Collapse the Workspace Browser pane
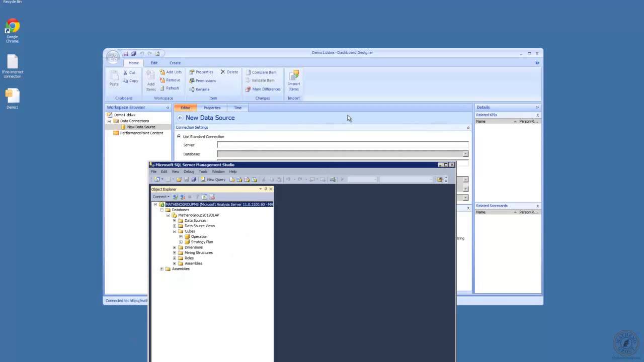 pyautogui.click(x=168, y=108)
